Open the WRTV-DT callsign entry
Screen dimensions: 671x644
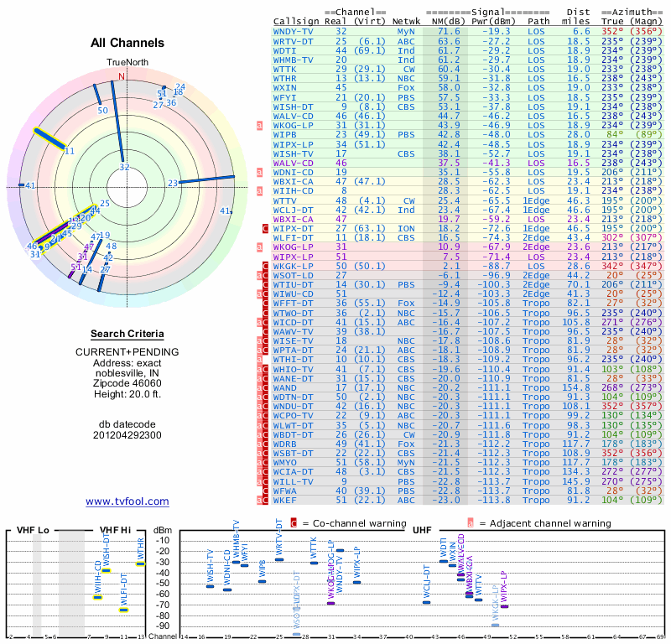[293, 41]
